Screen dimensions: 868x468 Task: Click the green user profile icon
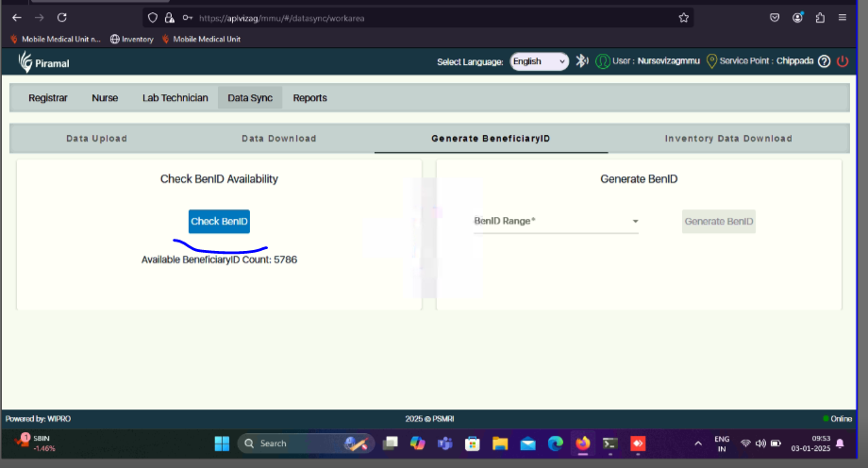[602, 61]
